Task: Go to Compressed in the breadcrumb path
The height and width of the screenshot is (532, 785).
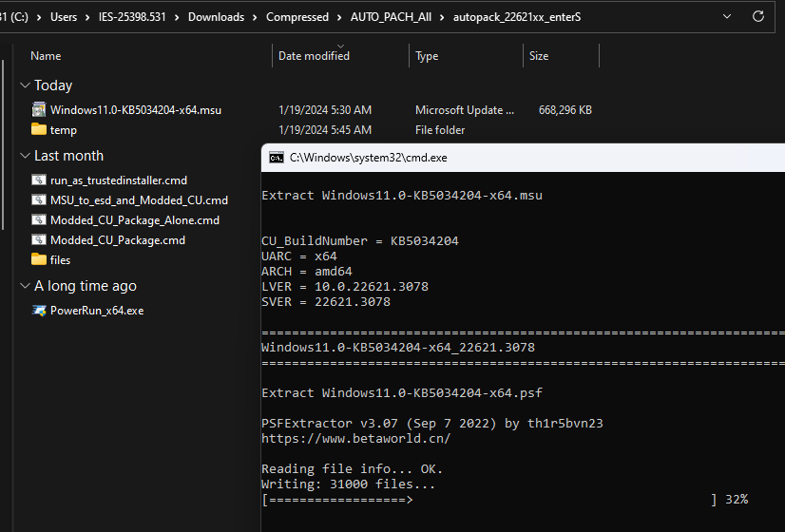Action: pyautogui.click(x=297, y=17)
